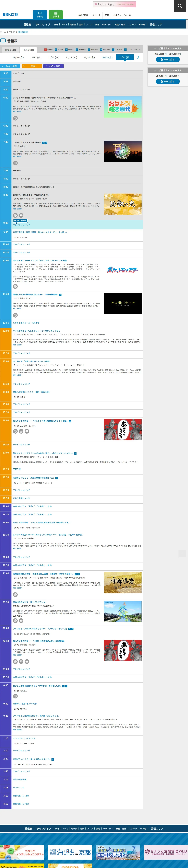Jump to 午後 section
The height and width of the screenshot is (868, 188).
(x=32, y=66)
